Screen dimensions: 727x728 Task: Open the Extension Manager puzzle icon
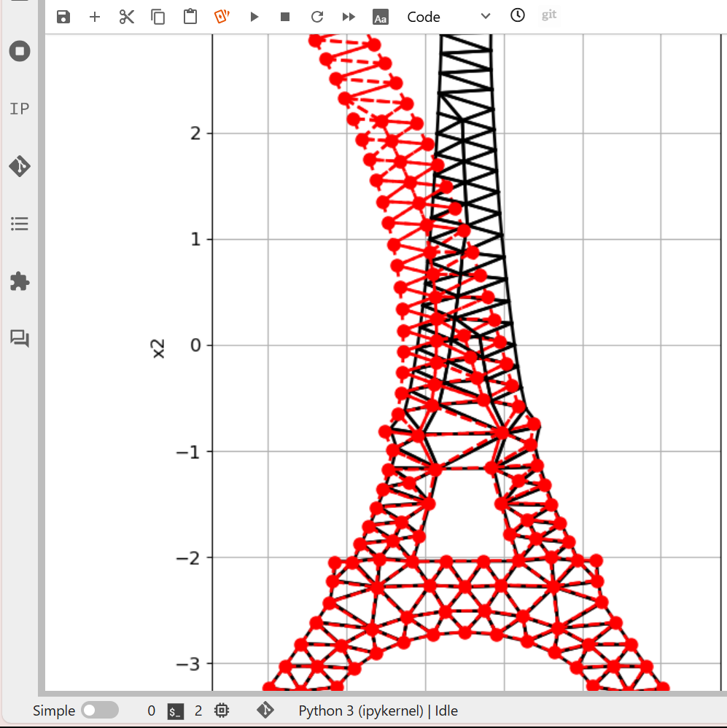[20, 281]
